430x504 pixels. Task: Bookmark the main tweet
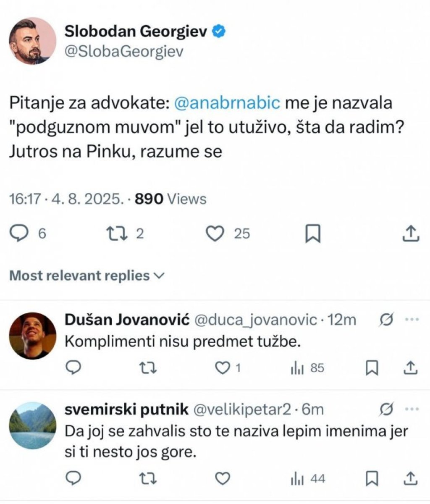[x=312, y=234]
